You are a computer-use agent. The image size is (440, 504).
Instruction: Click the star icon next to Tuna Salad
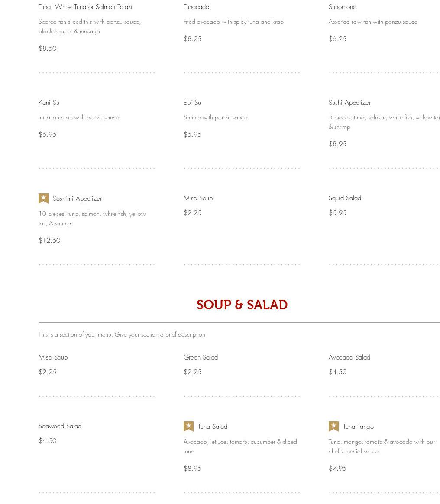click(x=188, y=426)
